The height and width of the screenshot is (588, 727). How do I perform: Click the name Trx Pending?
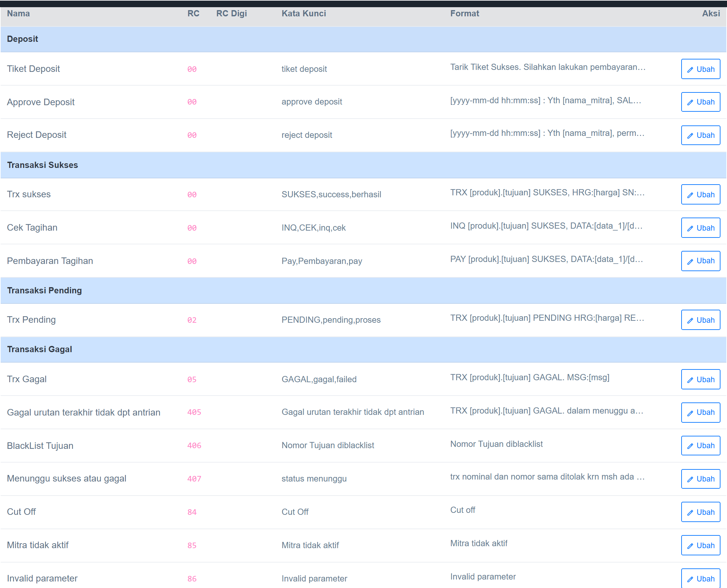click(31, 320)
